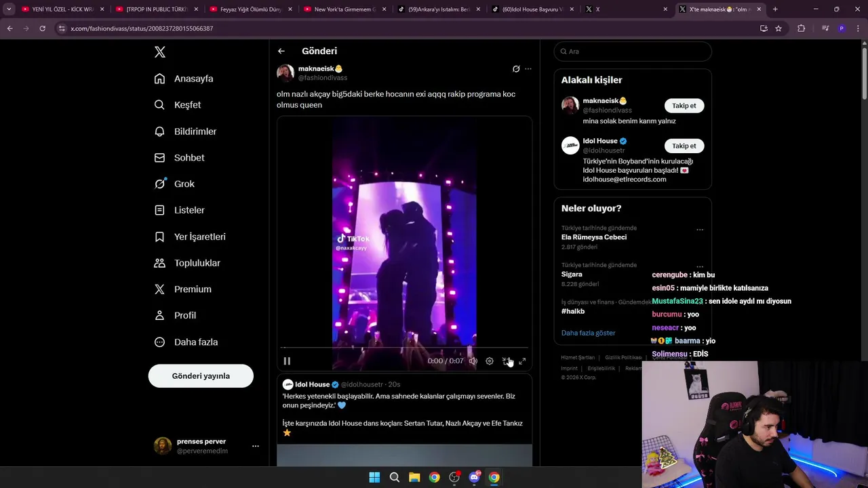
Task: Click Daha fazla göster under trends
Action: pos(589,333)
